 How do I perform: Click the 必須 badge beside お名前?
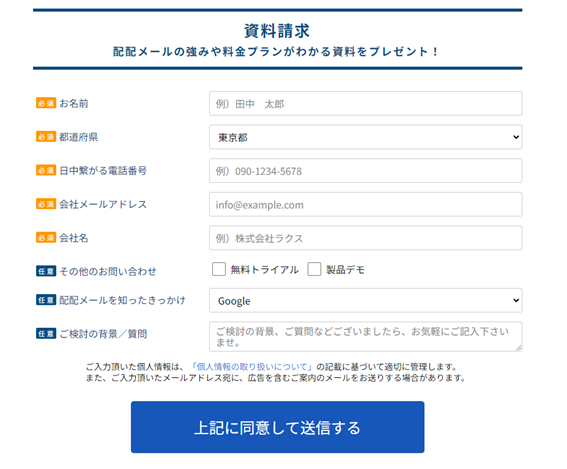pyautogui.click(x=46, y=103)
